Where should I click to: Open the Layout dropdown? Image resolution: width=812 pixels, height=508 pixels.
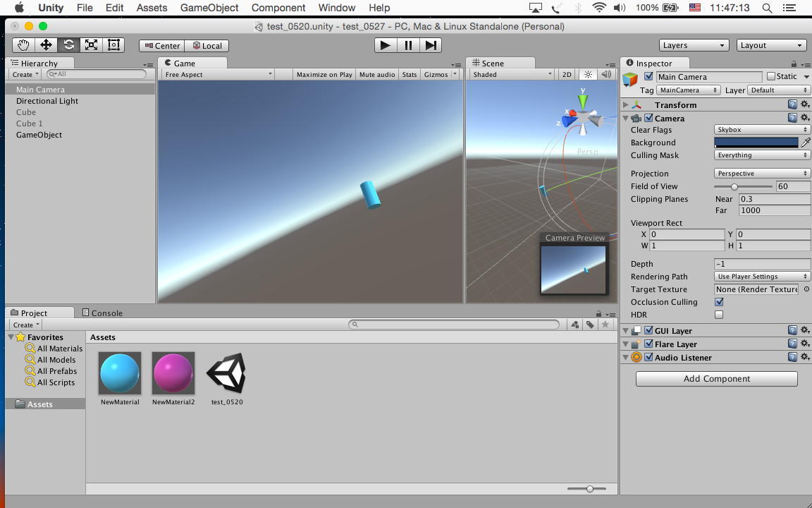pos(771,45)
